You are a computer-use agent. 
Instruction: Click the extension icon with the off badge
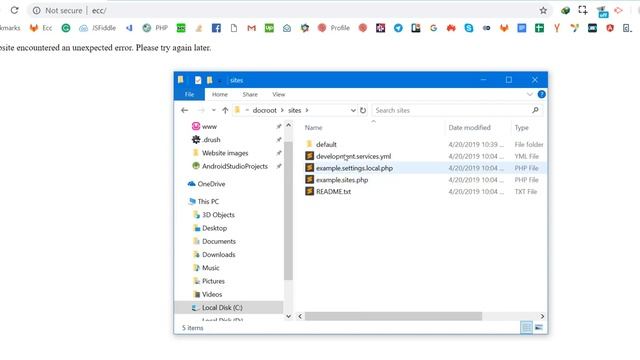(x=602, y=11)
